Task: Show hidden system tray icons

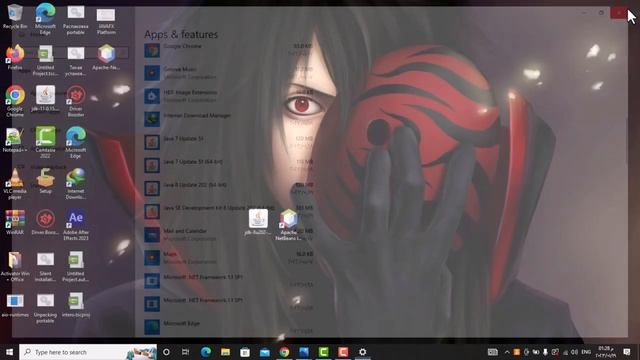Action: coord(507,352)
